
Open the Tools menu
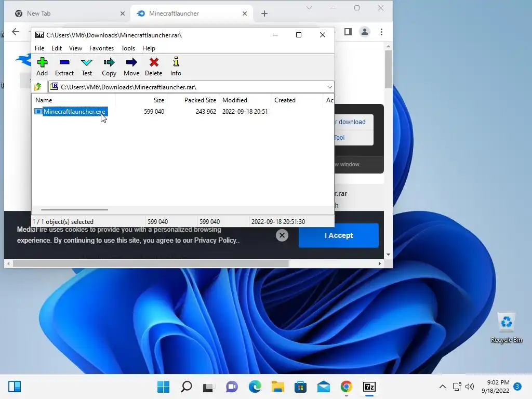coord(128,48)
